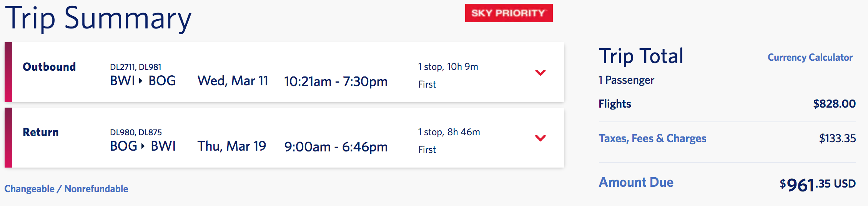Click the 9:00am - 6:46pm return time
Viewport: 868px width, 206px height.
(336, 147)
